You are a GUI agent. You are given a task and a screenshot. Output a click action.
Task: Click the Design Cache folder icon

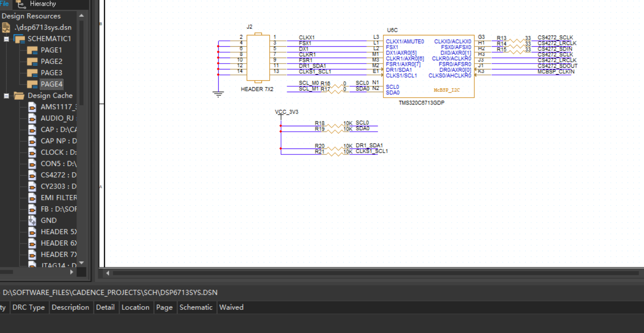pos(19,95)
